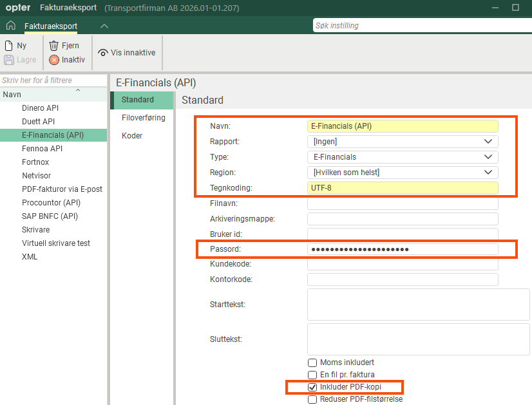Check En fil pr. faktura

tap(312, 375)
